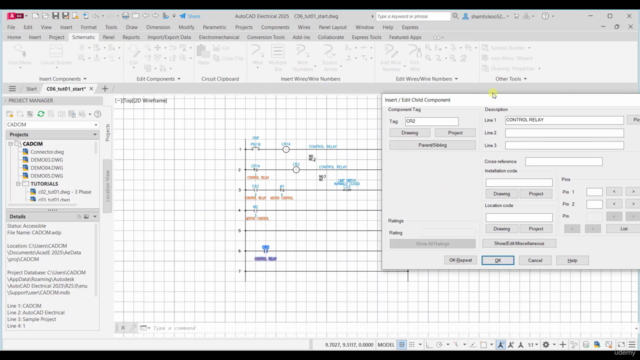Image resolution: width=640 pixels, height=360 pixels.
Task: Open the Components menu
Action: point(275,27)
